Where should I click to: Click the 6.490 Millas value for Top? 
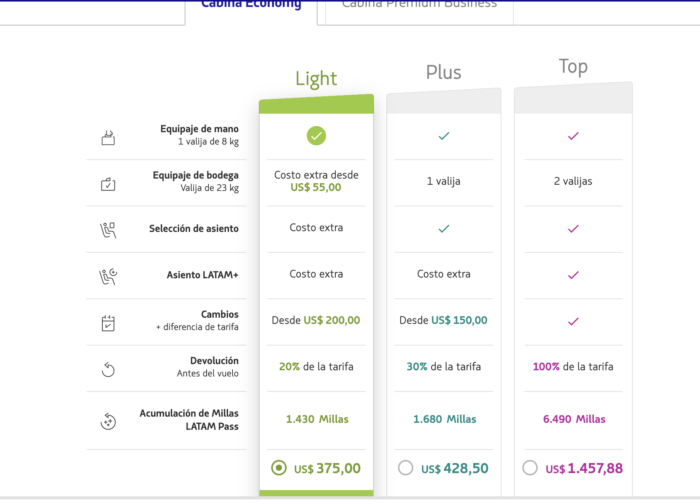coord(573,419)
